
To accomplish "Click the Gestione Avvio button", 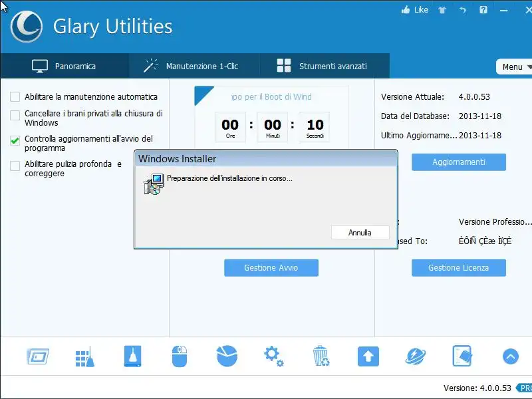I will pos(271,268).
